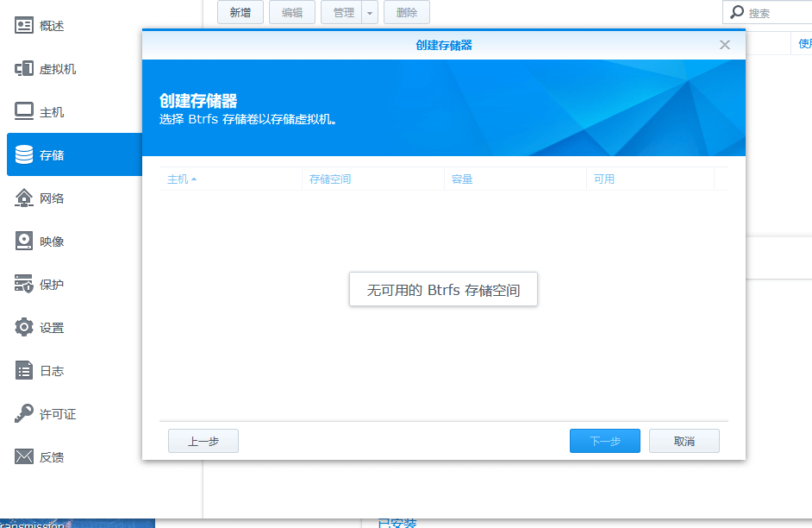Click the 上一步 back button
Screen dimensions: 812x528
pos(203,440)
